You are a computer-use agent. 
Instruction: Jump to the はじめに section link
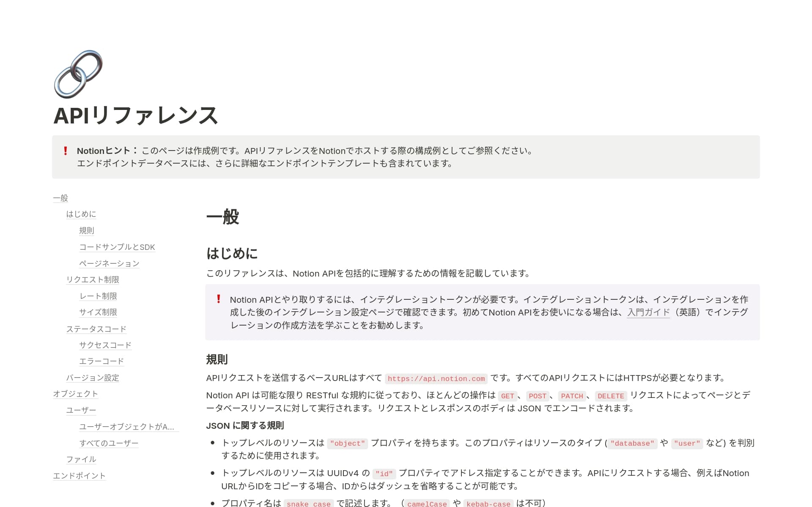(x=81, y=214)
